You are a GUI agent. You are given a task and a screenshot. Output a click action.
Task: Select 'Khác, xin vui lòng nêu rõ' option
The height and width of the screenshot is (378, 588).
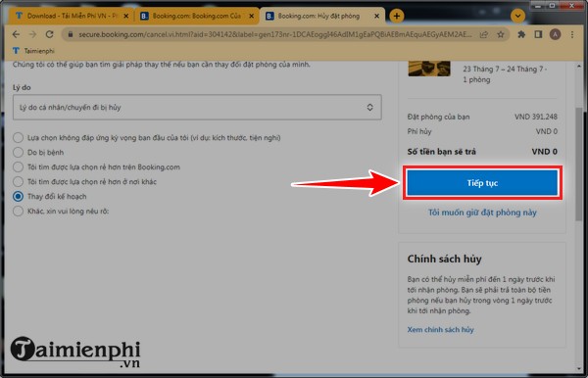pyautogui.click(x=18, y=211)
